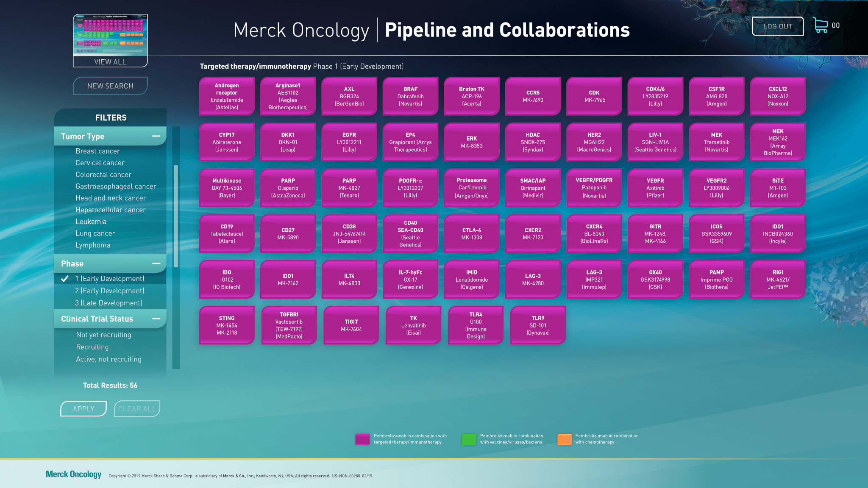Filter by Lymphoma tumor type
Image resolution: width=868 pixels, height=488 pixels.
tap(93, 245)
